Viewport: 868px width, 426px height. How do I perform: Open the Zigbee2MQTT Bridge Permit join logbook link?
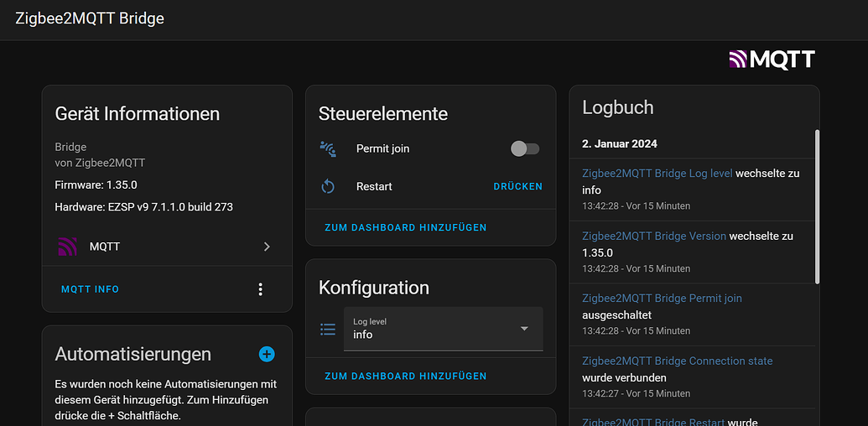662,299
